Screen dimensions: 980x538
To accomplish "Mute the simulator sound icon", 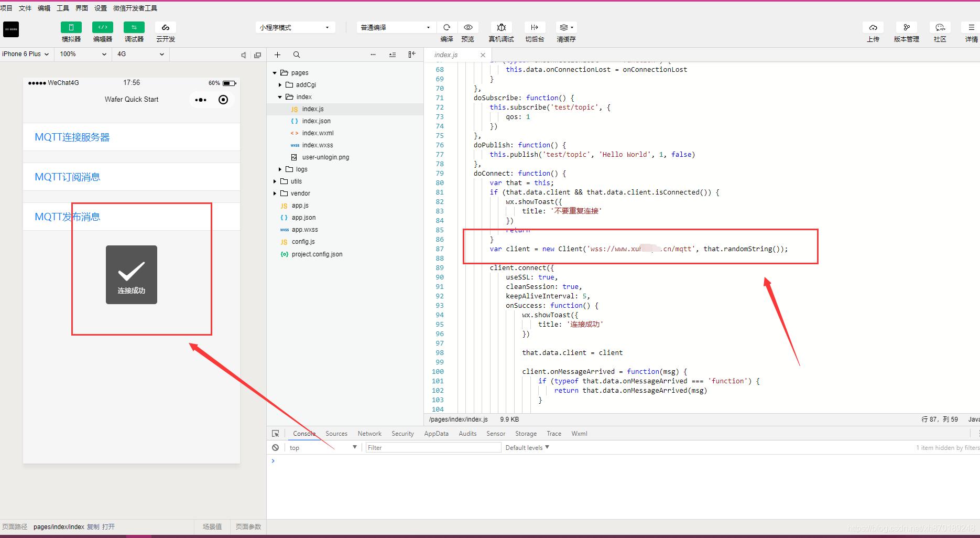I will coord(244,55).
